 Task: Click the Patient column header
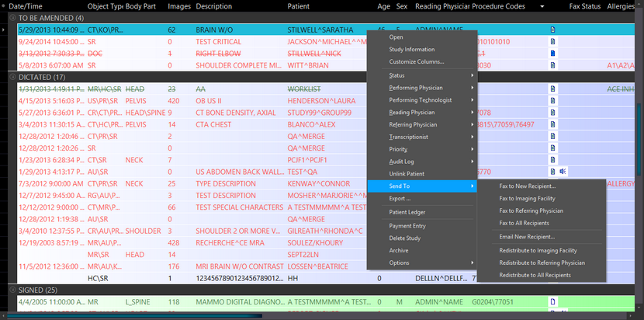(x=299, y=5)
